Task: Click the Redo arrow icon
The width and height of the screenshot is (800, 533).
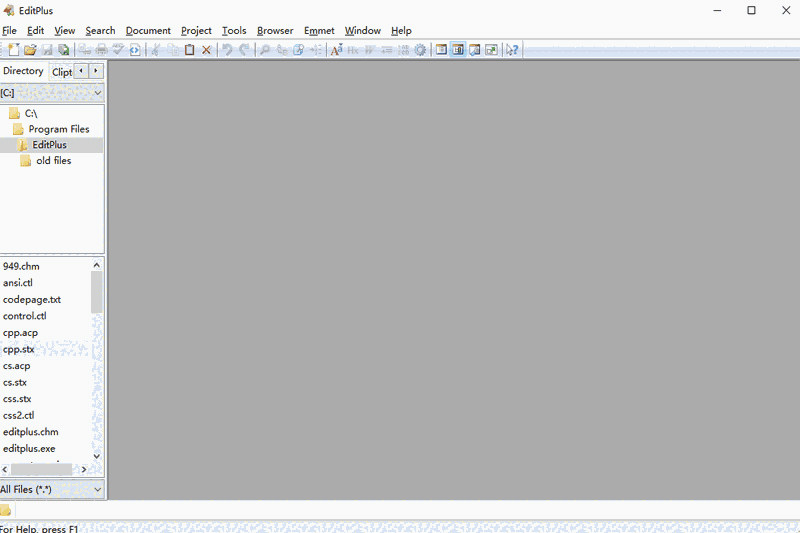Action: tap(244, 50)
